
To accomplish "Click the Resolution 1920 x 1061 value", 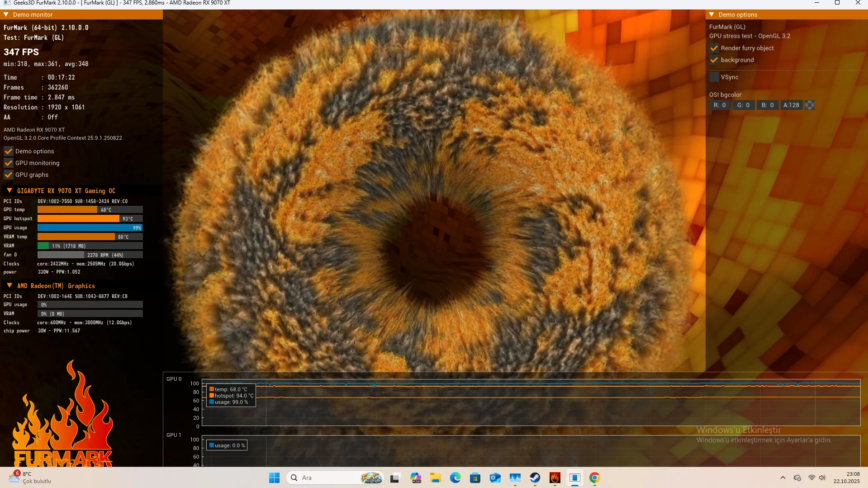I will pos(66,107).
